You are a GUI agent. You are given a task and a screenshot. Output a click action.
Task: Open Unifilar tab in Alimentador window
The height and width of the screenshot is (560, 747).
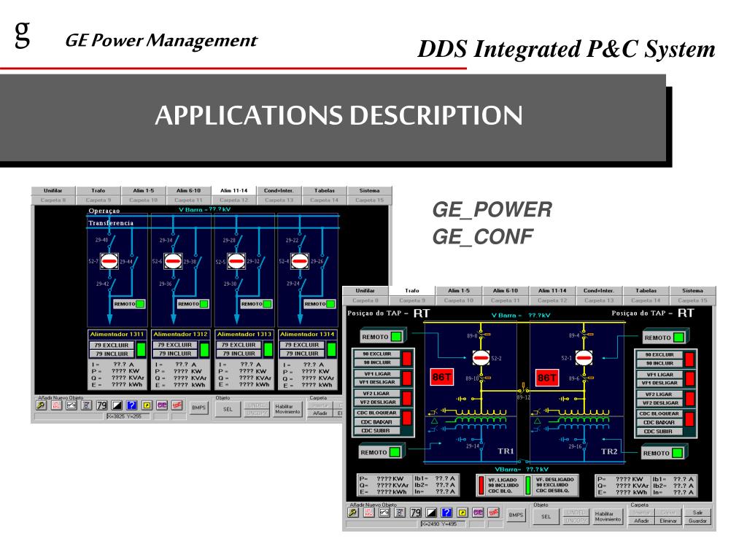[53, 190]
